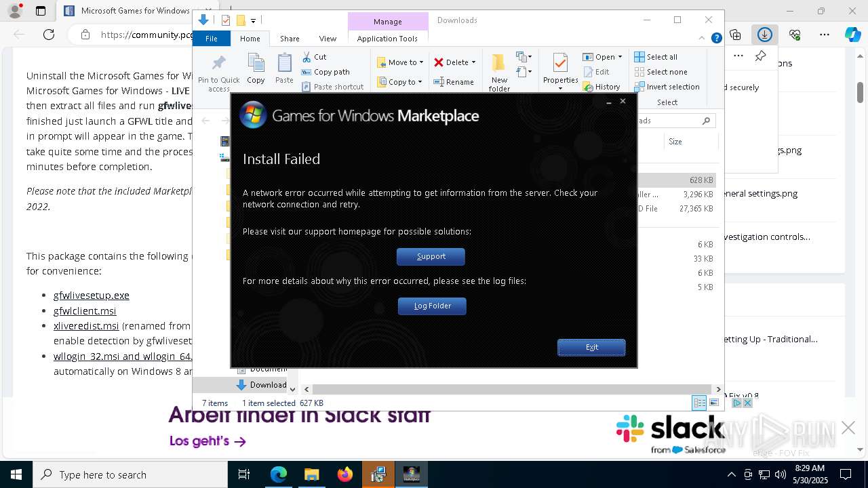
Task: Click the Los geht's link in the Slack ad
Action: [x=208, y=441]
